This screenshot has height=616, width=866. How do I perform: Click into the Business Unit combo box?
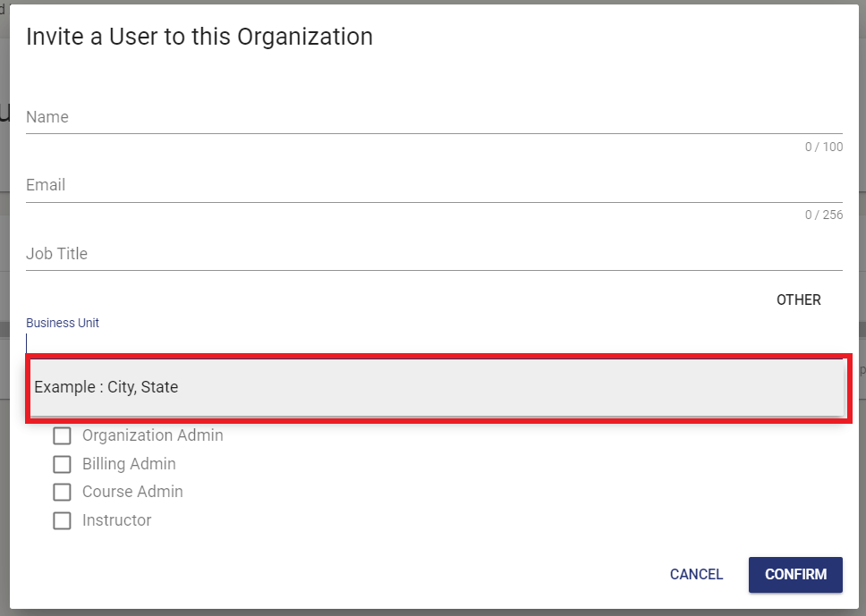pos(434,343)
